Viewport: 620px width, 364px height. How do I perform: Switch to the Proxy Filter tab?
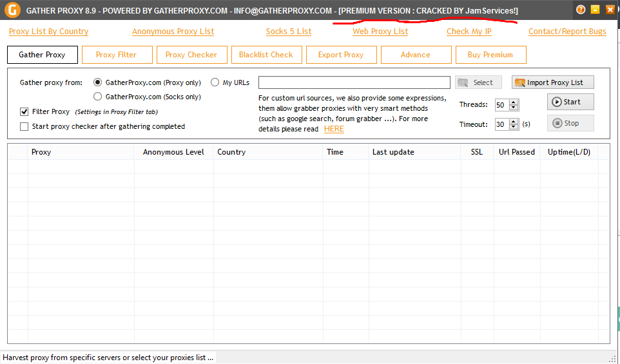click(116, 55)
